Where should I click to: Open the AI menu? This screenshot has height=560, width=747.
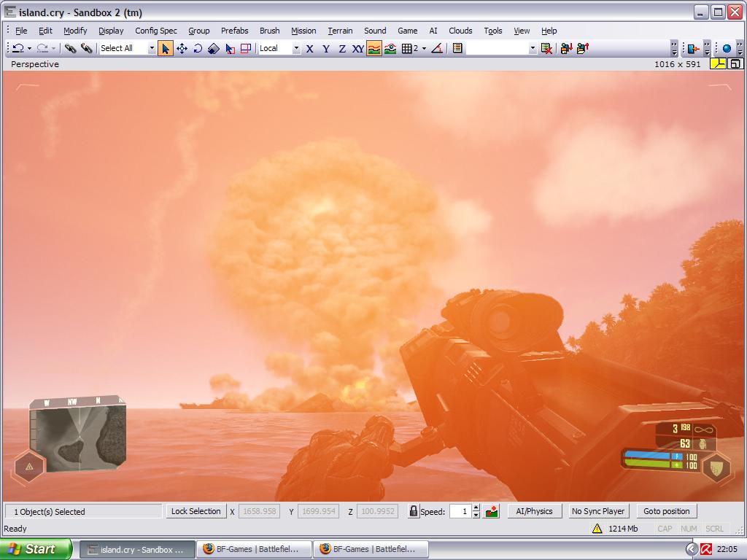[433, 31]
